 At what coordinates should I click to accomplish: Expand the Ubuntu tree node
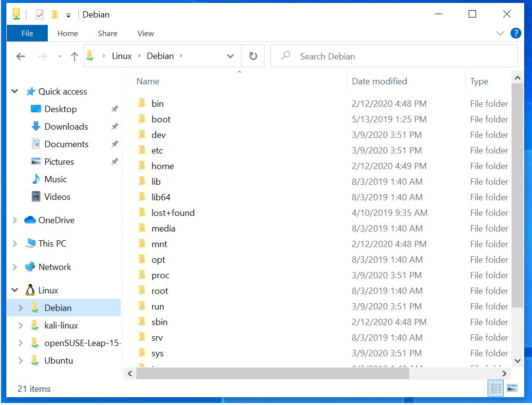[x=20, y=361]
